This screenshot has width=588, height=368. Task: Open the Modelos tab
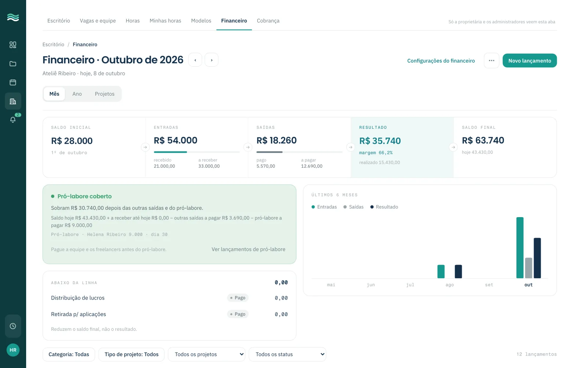pos(201,21)
